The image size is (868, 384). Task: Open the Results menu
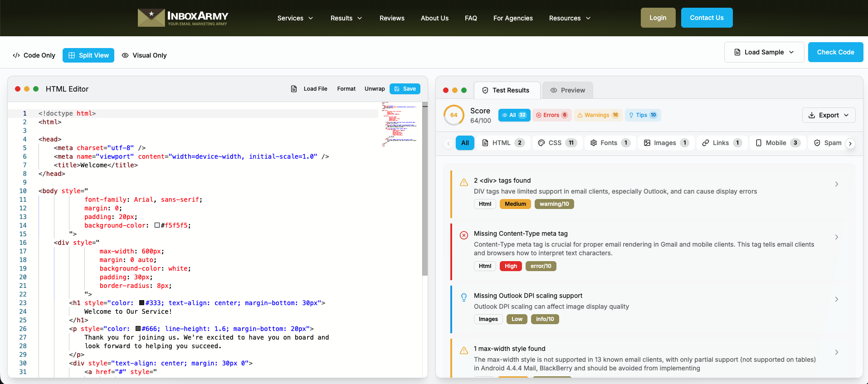pos(346,18)
